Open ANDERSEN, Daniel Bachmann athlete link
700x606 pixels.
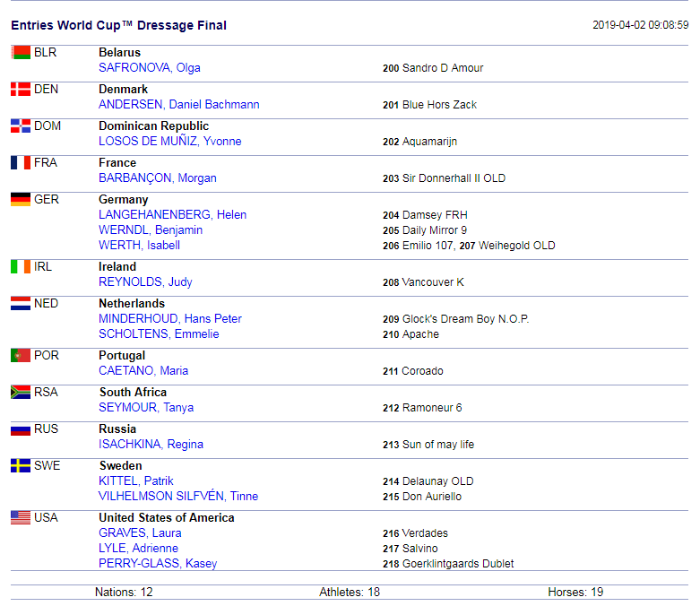point(179,105)
